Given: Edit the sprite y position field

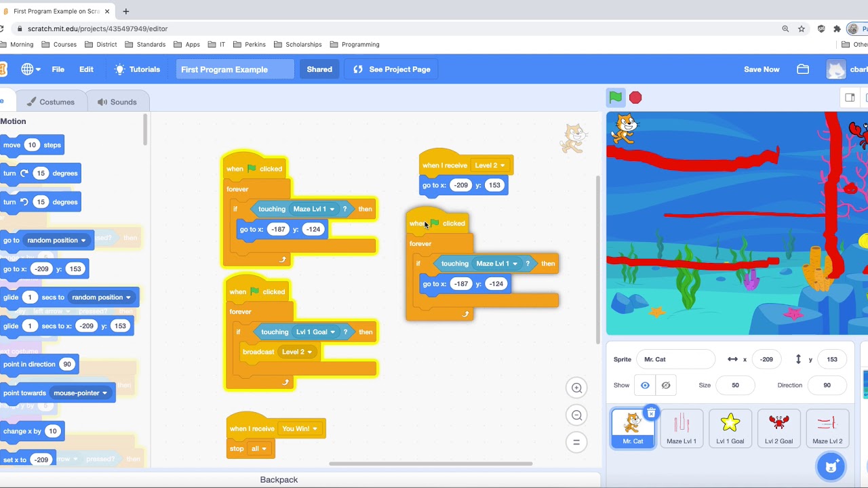Looking at the screenshot, I should pos(832,359).
